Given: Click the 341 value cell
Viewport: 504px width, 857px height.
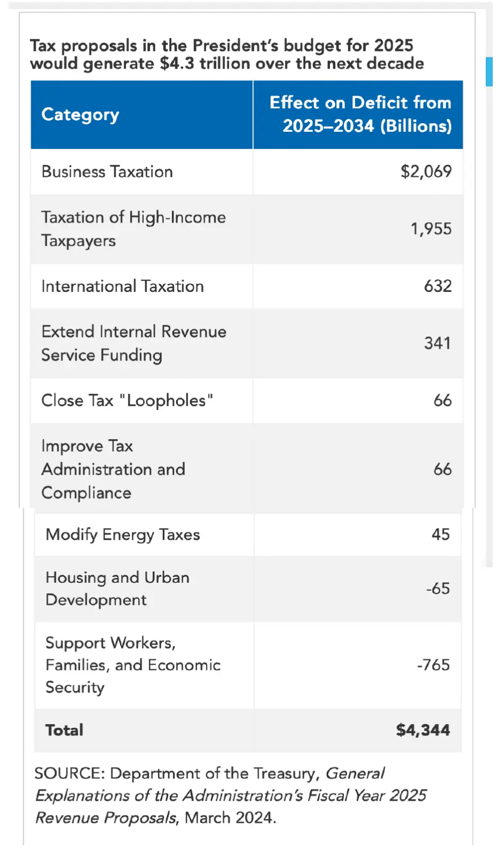Looking at the screenshot, I should click(x=437, y=343).
